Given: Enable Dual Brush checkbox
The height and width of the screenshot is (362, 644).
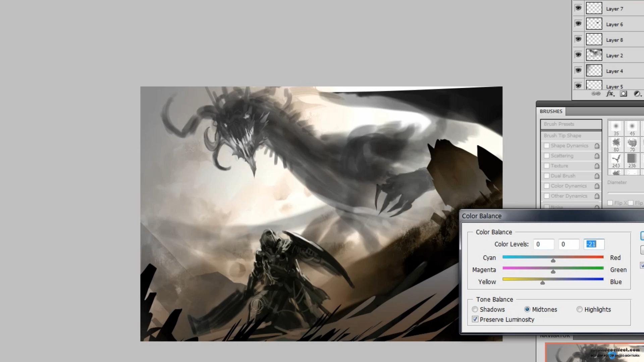Looking at the screenshot, I should tap(547, 176).
